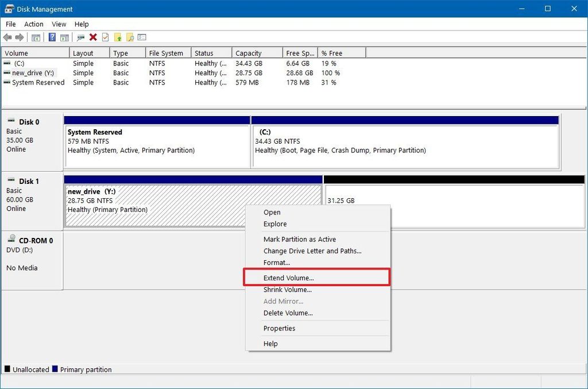Toggle the Show/Hide Console Tree icon

point(35,37)
